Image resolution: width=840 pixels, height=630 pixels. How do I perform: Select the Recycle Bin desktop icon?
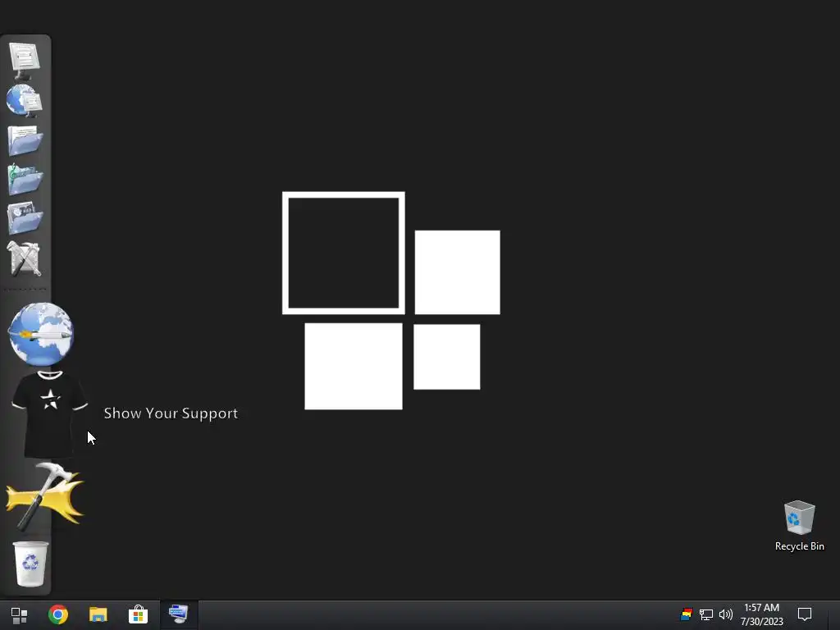pyautogui.click(x=799, y=526)
